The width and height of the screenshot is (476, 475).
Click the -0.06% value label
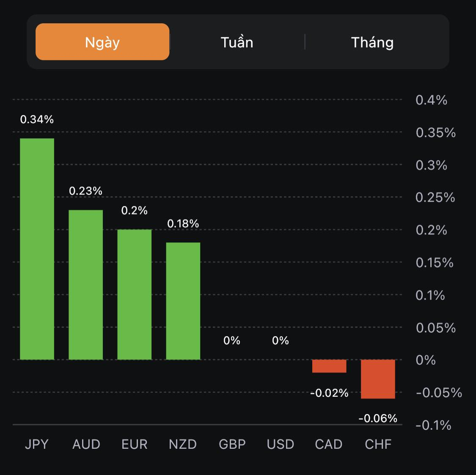tap(378, 418)
